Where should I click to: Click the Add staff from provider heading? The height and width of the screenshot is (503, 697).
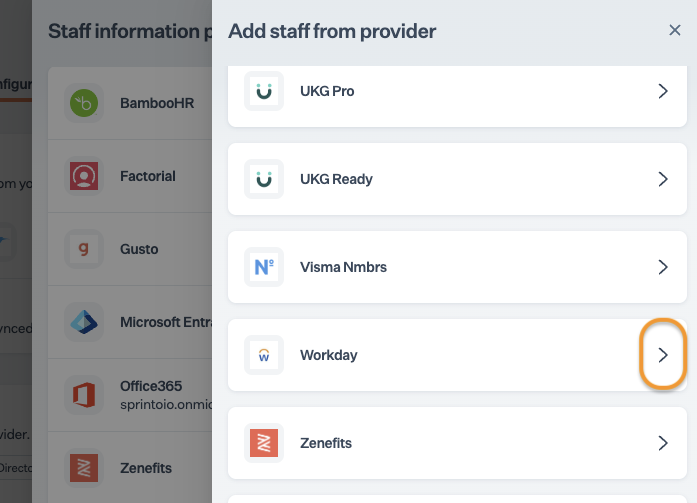[x=332, y=31]
